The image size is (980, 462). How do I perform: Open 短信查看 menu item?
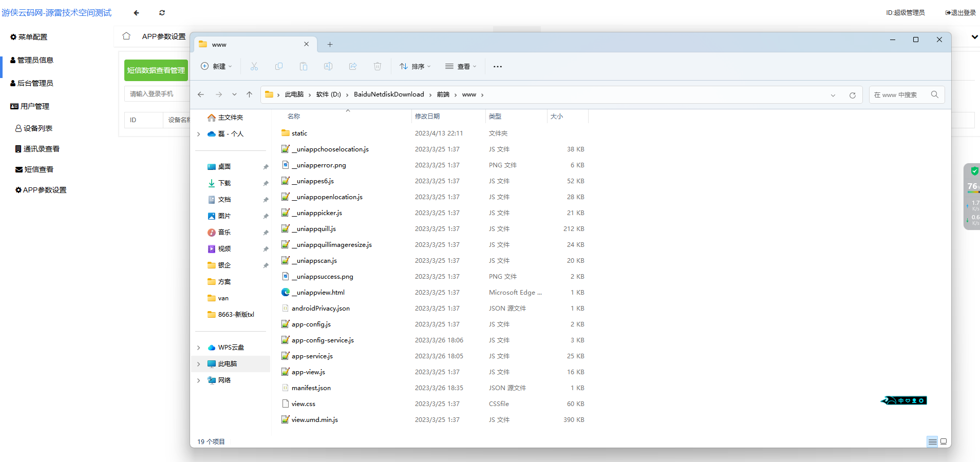click(x=34, y=169)
